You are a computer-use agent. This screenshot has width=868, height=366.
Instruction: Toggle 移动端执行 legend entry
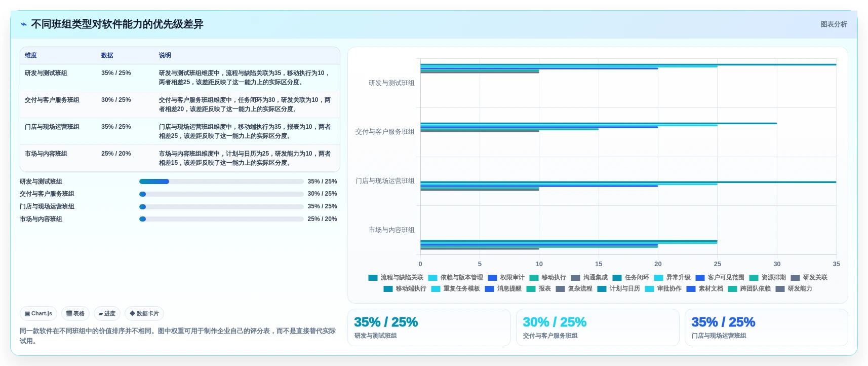(x=405, y=289)
